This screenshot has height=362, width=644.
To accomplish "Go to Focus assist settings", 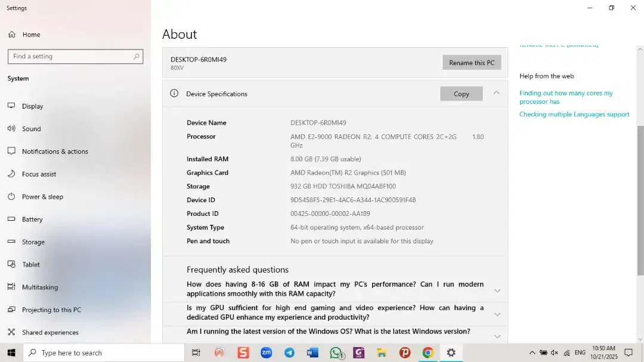I will [39, 174].
